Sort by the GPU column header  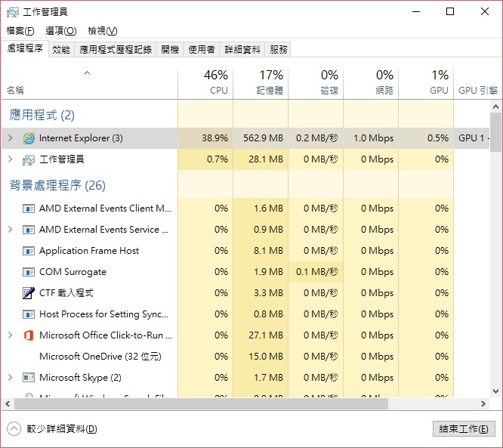click(426, 83)
